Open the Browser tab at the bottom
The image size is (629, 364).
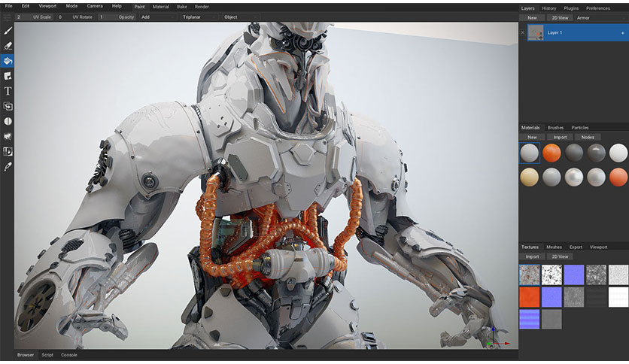[26, 355]
